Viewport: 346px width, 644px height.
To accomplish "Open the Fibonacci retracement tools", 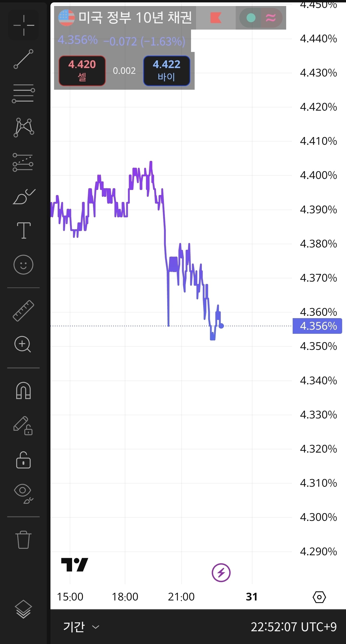I will 24,94.
